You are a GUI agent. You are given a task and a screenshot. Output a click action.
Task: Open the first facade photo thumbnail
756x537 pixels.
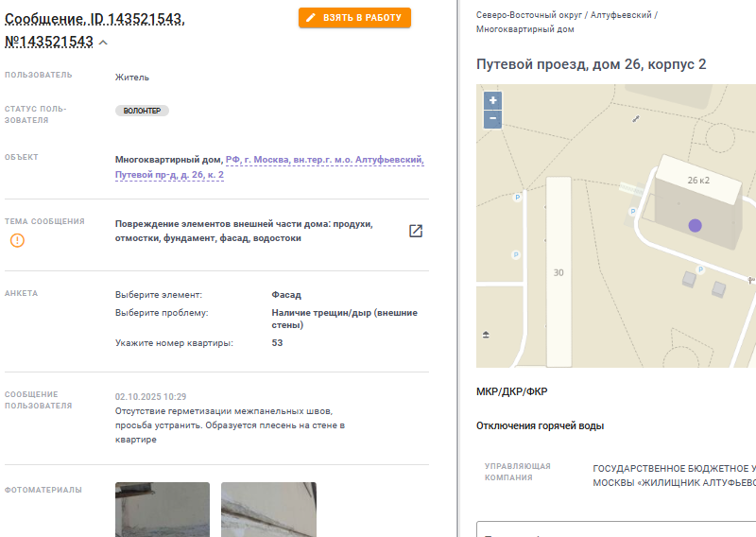[163, 510]
